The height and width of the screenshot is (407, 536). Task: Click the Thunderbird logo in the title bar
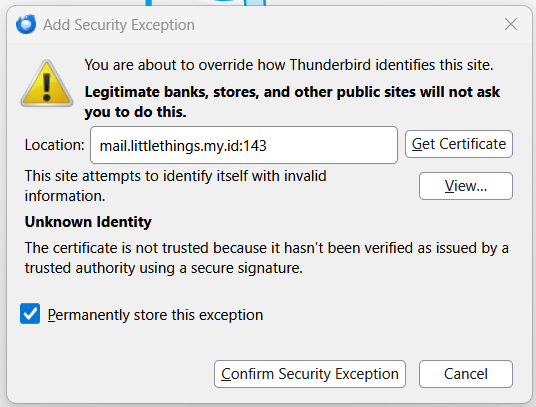pos(26,24)
